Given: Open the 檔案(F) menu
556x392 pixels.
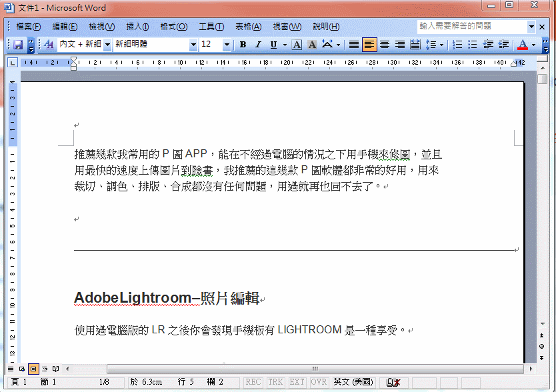Looking at the screenshot, I should (29, 27).
